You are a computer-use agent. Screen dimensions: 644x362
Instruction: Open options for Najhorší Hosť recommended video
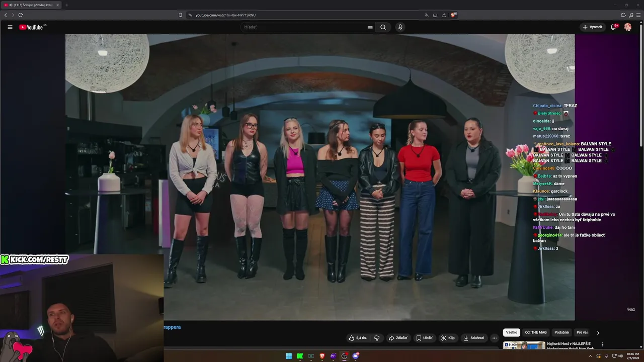coord(602,344)
